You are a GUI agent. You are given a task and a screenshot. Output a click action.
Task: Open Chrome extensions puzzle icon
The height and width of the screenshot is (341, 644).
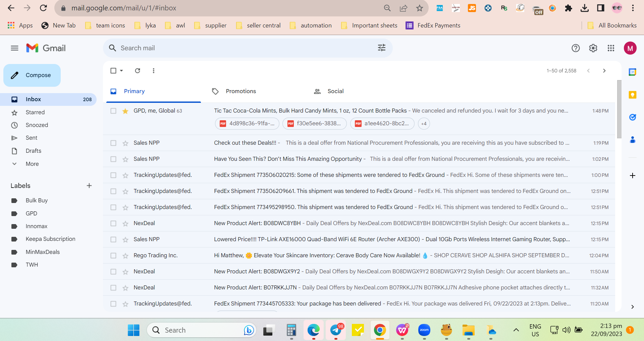(x=568, y=8)
